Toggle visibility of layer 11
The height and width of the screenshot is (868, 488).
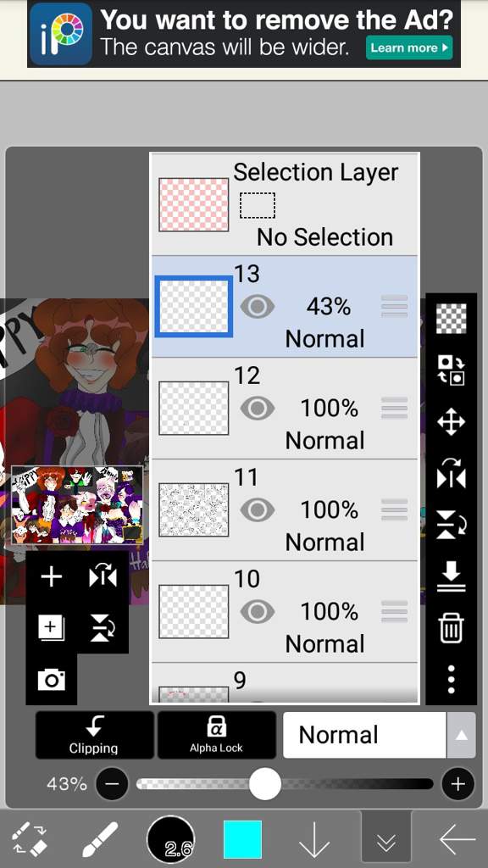(258, 509)
